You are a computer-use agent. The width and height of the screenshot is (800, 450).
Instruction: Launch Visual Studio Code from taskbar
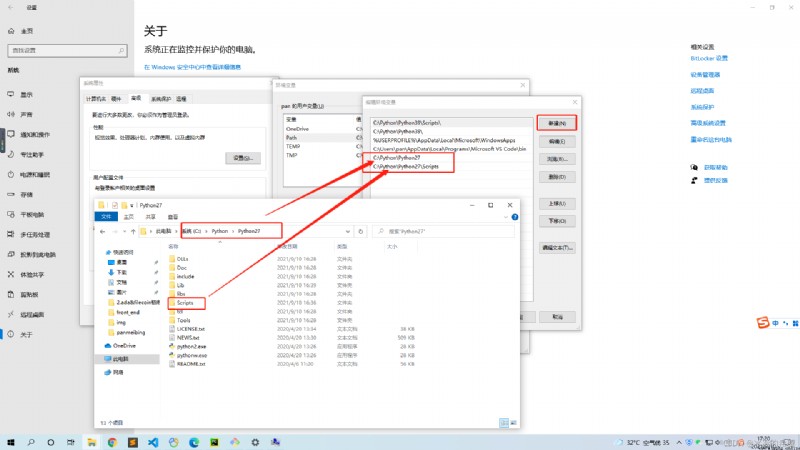click(x=153, y=442)
